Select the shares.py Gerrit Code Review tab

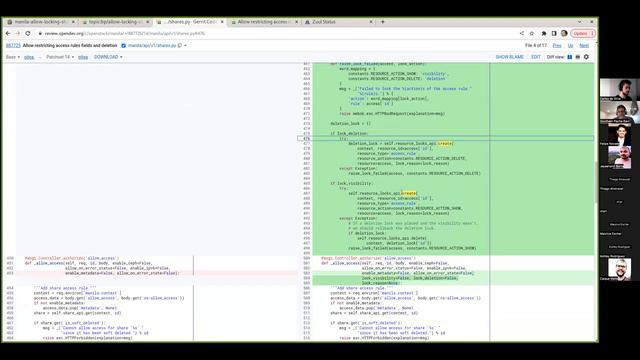189,22
